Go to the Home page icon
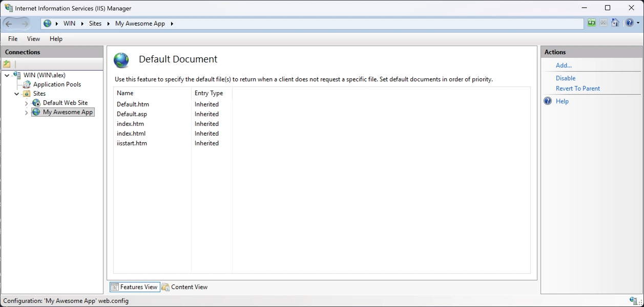The image size is (644, 307). (x=615, y=23)
